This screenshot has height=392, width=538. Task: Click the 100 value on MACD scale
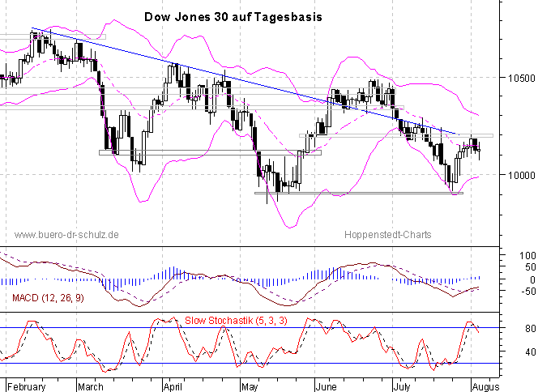tap(527, 256)
